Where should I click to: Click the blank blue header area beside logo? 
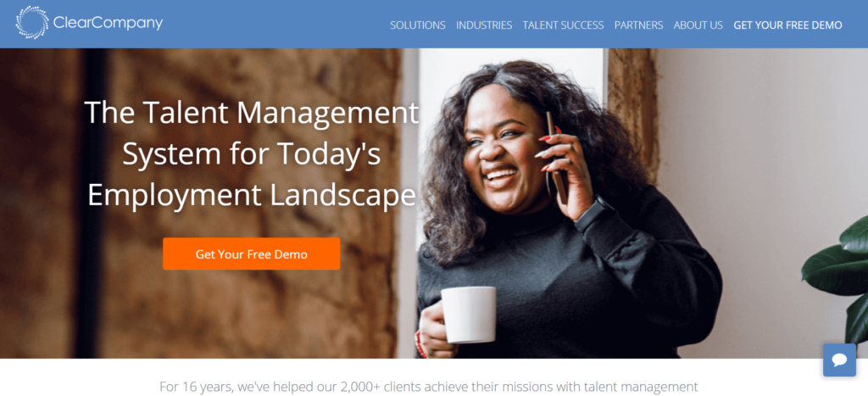pos(277,24)
